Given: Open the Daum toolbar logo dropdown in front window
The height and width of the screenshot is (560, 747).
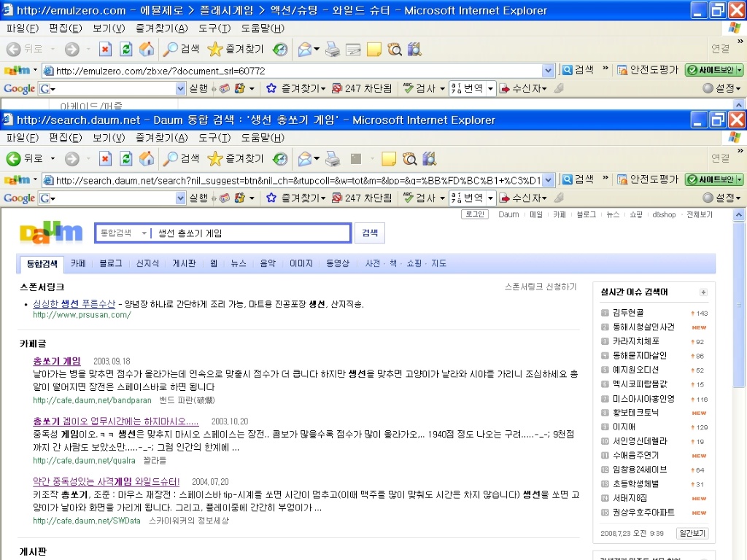Looking at the screenshot, I should (35, 179).
